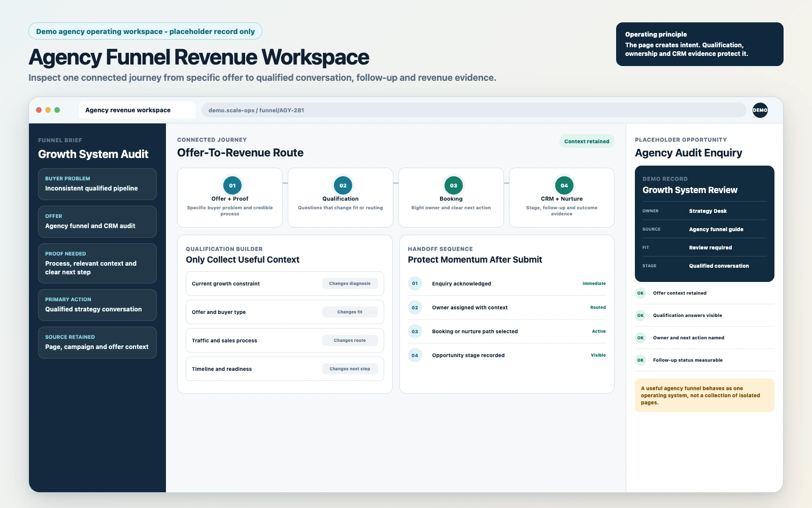This screenshot has height=508, width=812.
Task: Click the demo.scale-ops address bar
Action: pyautogui.click(x=474, y=110)
